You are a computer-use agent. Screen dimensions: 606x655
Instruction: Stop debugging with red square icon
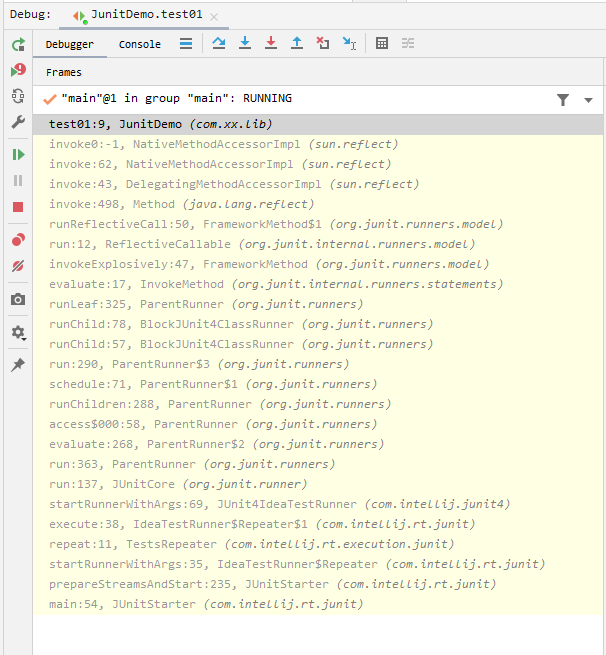tap(18, 207)
